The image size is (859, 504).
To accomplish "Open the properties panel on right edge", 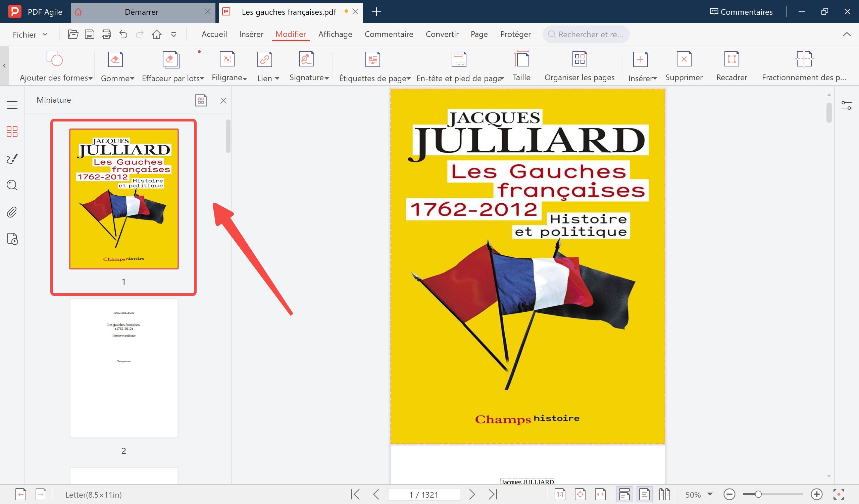I will [847, 105].
